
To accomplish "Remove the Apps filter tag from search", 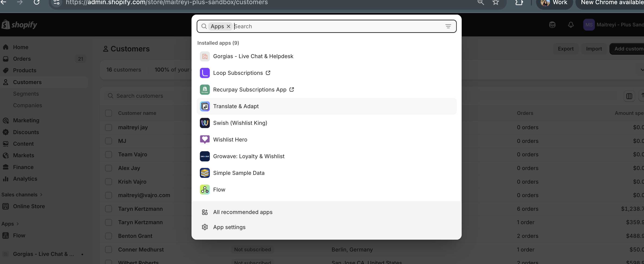I will [x=228, y=26].
